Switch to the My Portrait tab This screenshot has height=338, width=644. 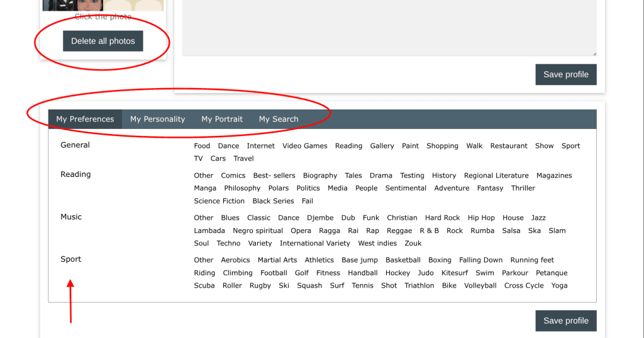point(222,119)
